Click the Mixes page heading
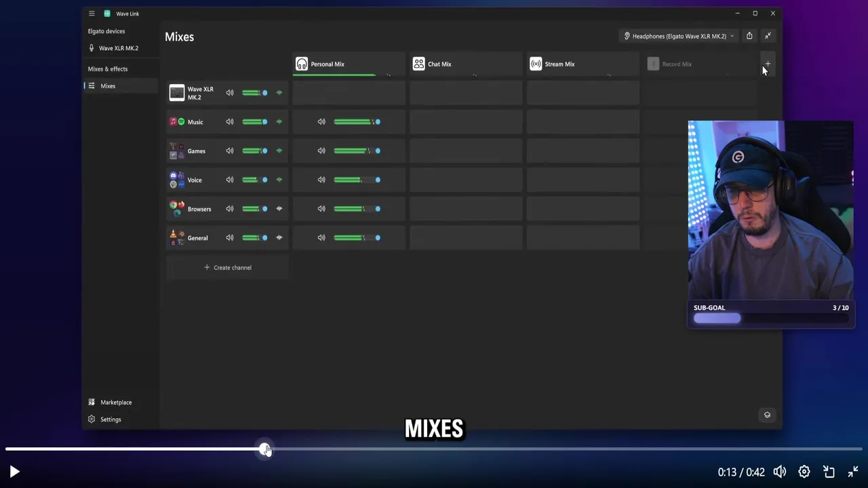This screenshot has height=488, width=868. point(179,37)
